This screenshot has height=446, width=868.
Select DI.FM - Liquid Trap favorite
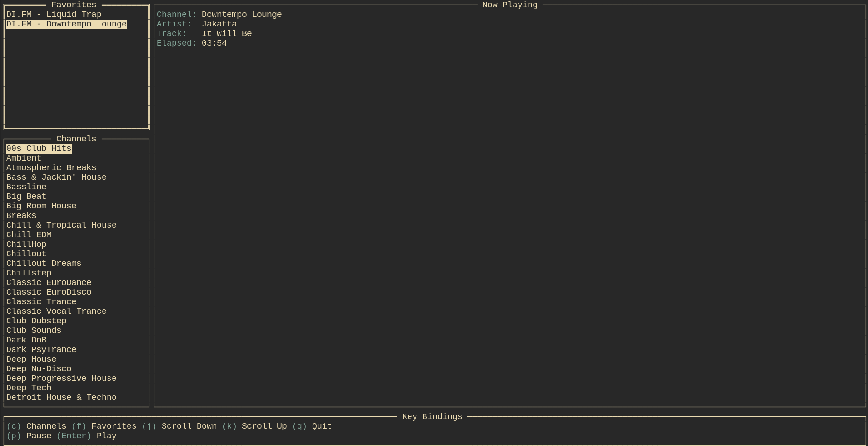[54, 15]
